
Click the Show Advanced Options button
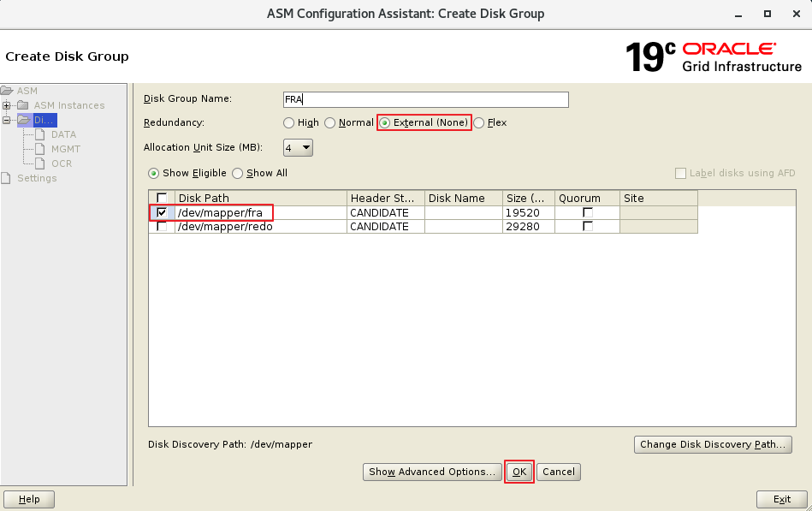point(432,472)
